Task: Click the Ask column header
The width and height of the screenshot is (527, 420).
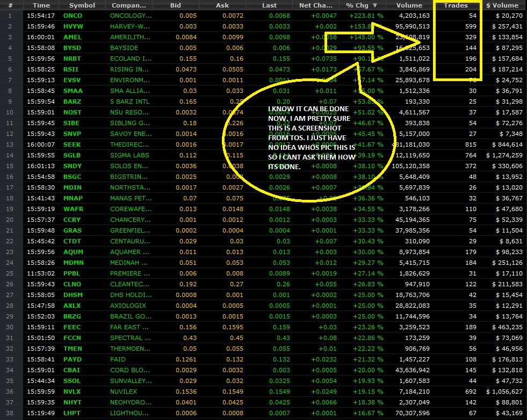Action: 222,5
